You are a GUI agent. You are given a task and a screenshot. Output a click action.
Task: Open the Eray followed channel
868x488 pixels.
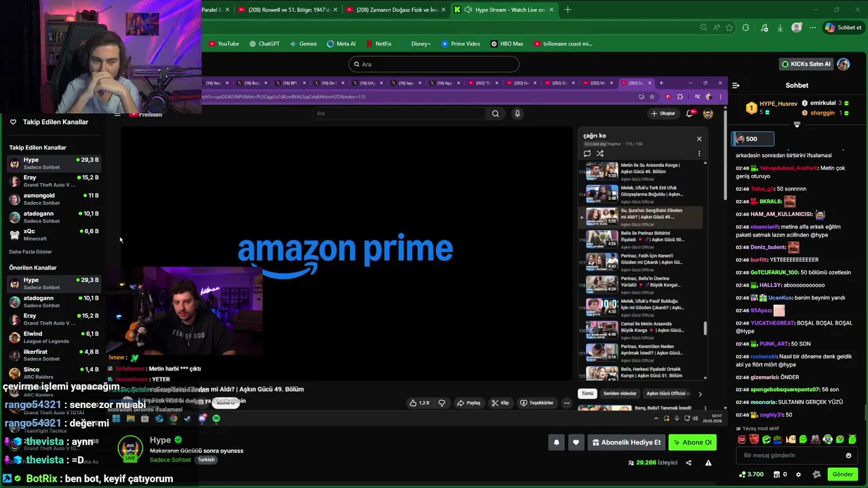[x=54, y=181]
